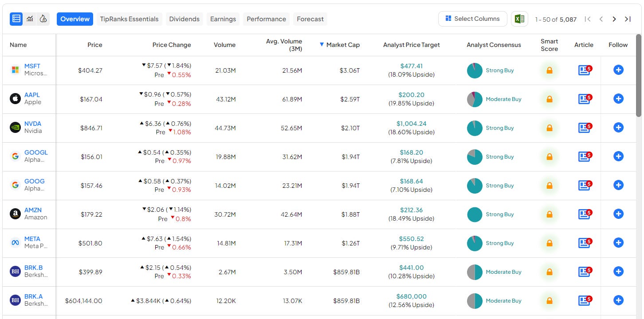Click the Nvidia logo thumbnail
644x319 pixels.
(16, 128)
